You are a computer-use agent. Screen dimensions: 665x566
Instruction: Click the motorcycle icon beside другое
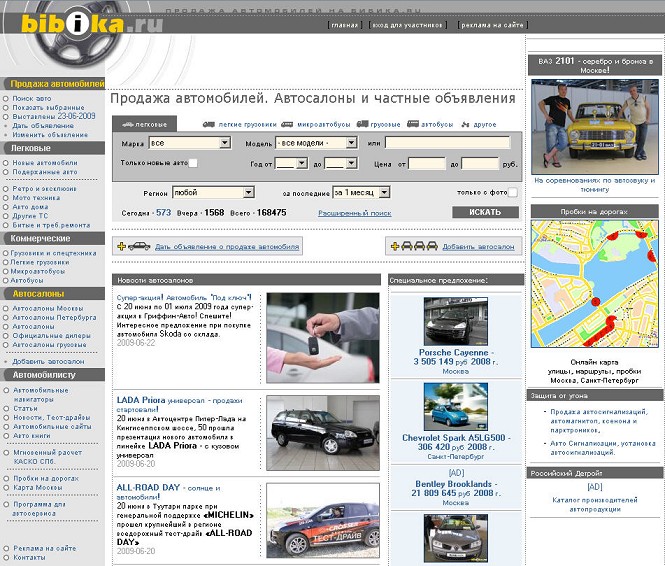pos(465,124)
